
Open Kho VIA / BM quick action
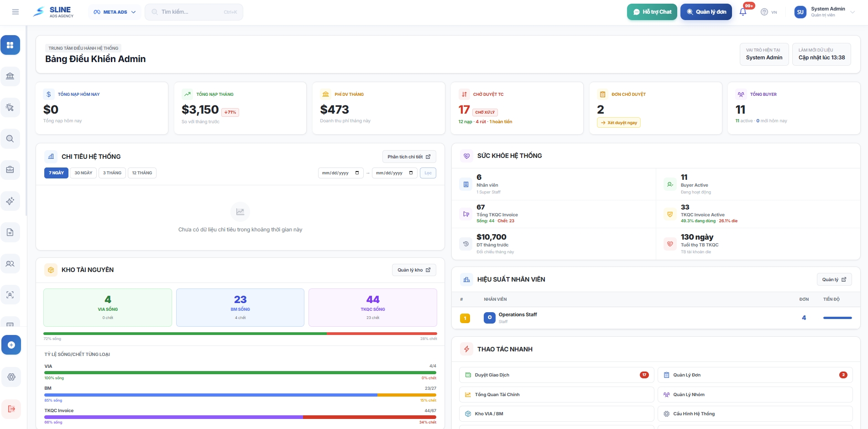tap(556, 414)
